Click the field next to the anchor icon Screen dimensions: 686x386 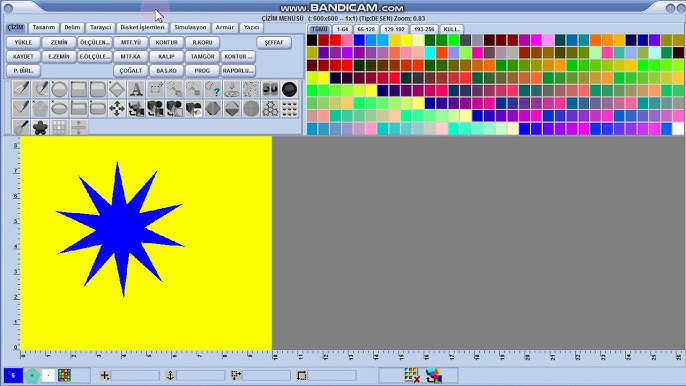(x=201, y=375)
